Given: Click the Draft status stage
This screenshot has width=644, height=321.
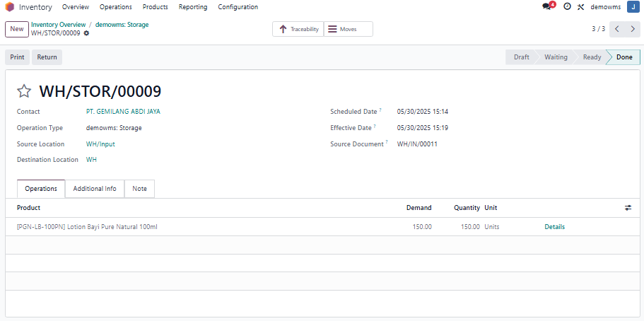Looking at the screenshot, I should [x=521, y=57].
